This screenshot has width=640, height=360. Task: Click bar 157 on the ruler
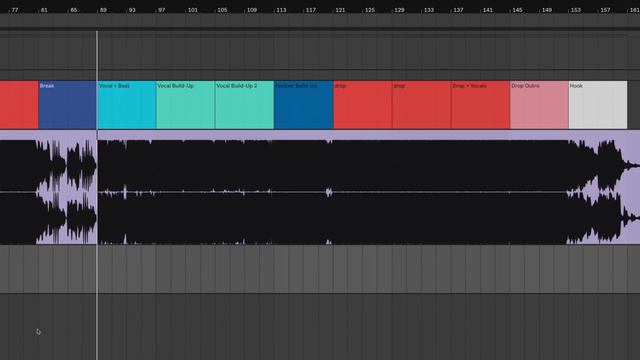point(605,10)
